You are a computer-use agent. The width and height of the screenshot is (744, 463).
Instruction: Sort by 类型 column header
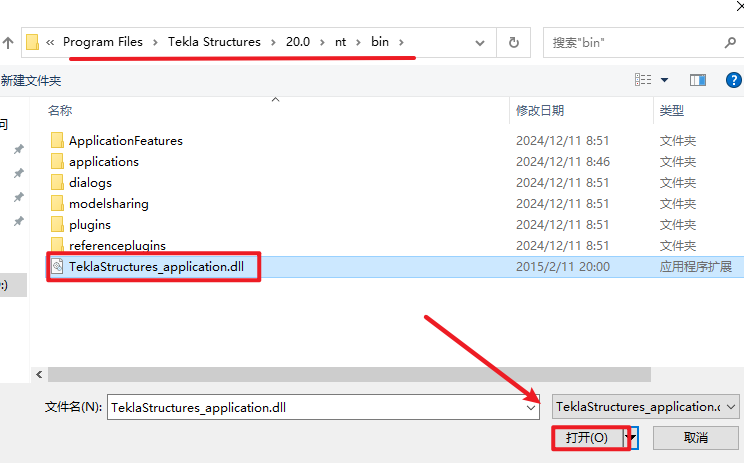(x=671, y=111)
